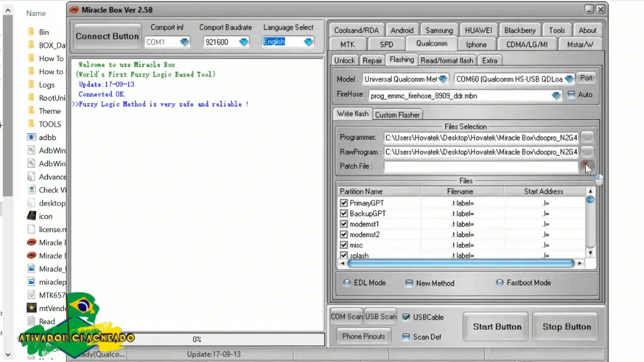The height and width of the screenshot is (362, 644).
Task: Switch to the Unlock tab
Action: coord(344,60)
